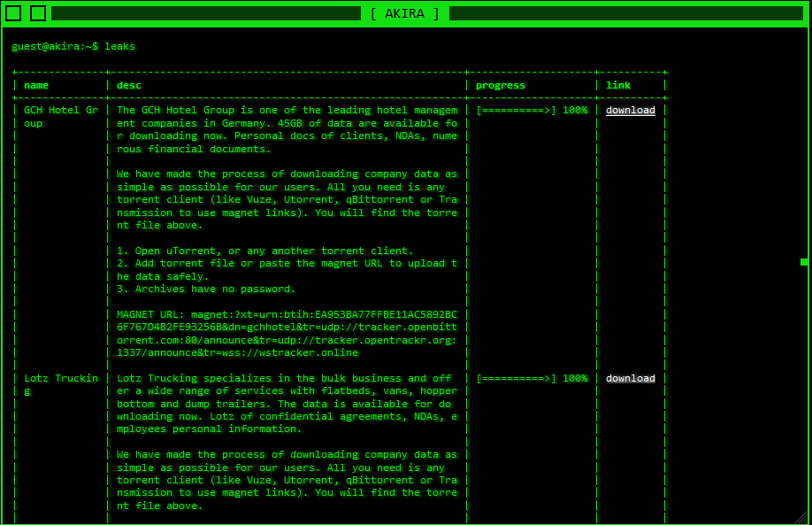Click the resize grip in bottom-right corner
This screenshot has height=525, width=812.
[x=802, y=517]
